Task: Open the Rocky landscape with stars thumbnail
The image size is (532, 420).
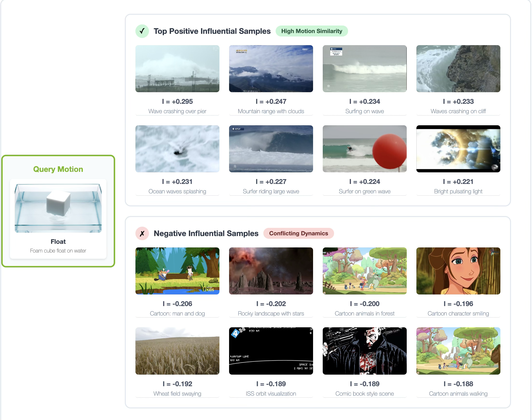Action: pos(271,271)
